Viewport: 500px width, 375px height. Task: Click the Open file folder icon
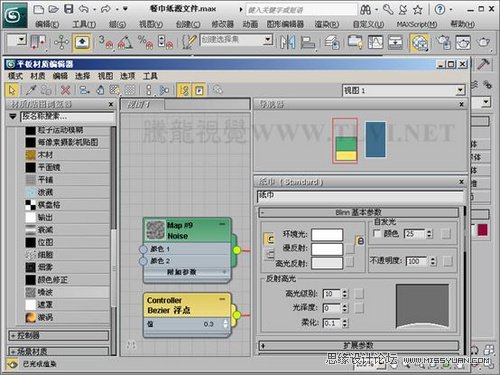(x=53, y=9)
